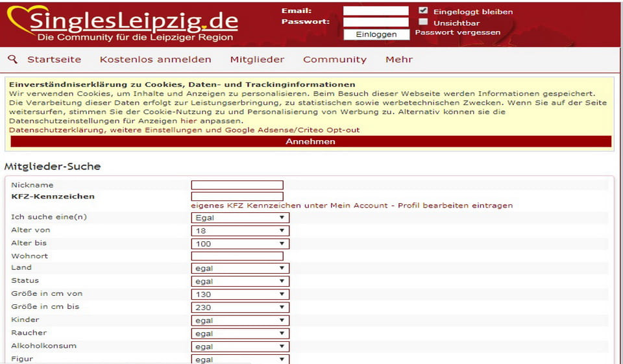Open the Status dropdown
Viewport: 623px width, 364px height.
pos(240,282)
